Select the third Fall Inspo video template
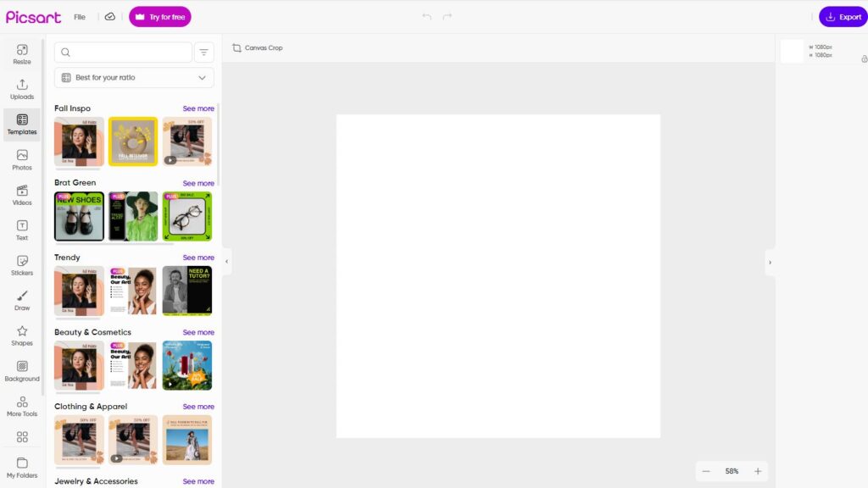Screen dimensions: 868x488 (187, 141)
